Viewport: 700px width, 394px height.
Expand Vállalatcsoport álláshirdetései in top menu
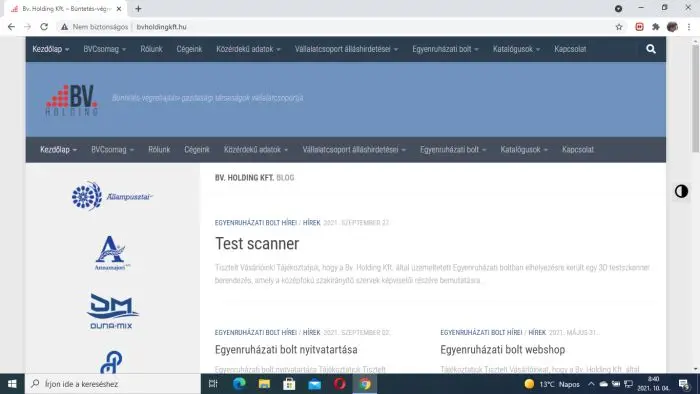pos(346,49)
